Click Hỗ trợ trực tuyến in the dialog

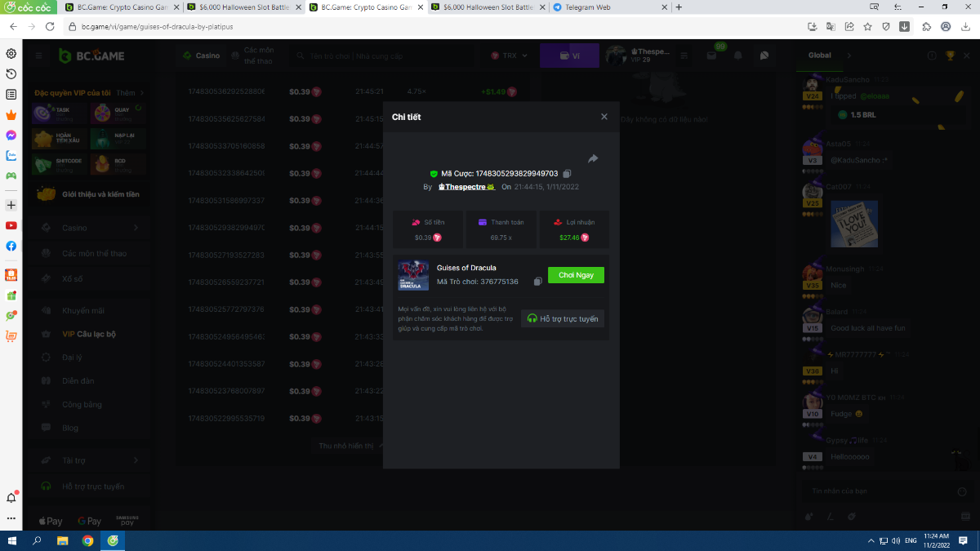point(563,318)
